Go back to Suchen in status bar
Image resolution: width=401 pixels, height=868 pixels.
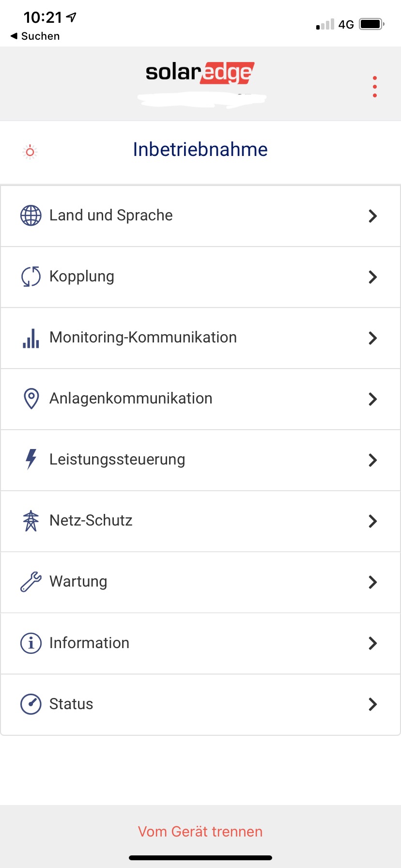click(35, 36)
